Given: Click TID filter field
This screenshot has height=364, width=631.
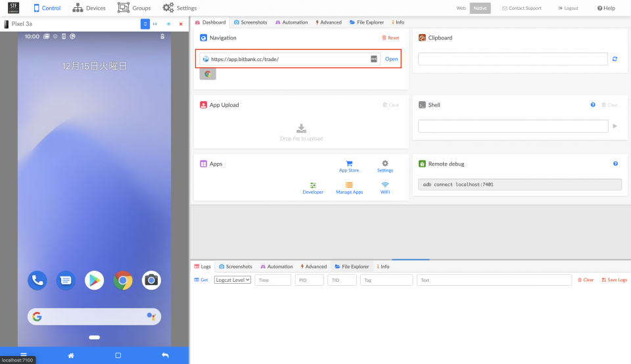Looking at the screenshot, I should tap(342, 280).
